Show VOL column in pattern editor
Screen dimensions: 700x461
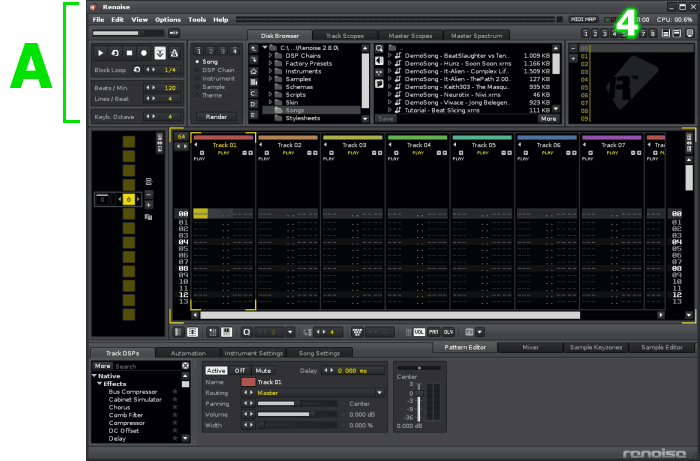(419, 332)
